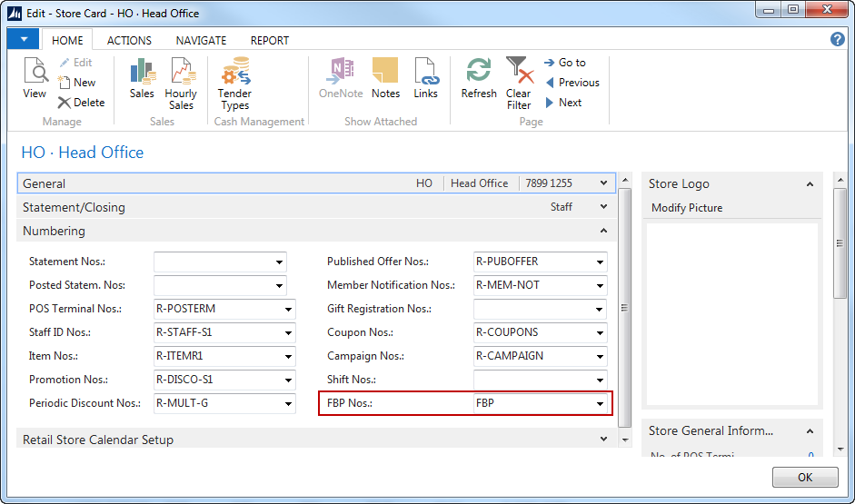Open the help question mark icon
Screen dimensions: 855x504
(x=838, y=39)
